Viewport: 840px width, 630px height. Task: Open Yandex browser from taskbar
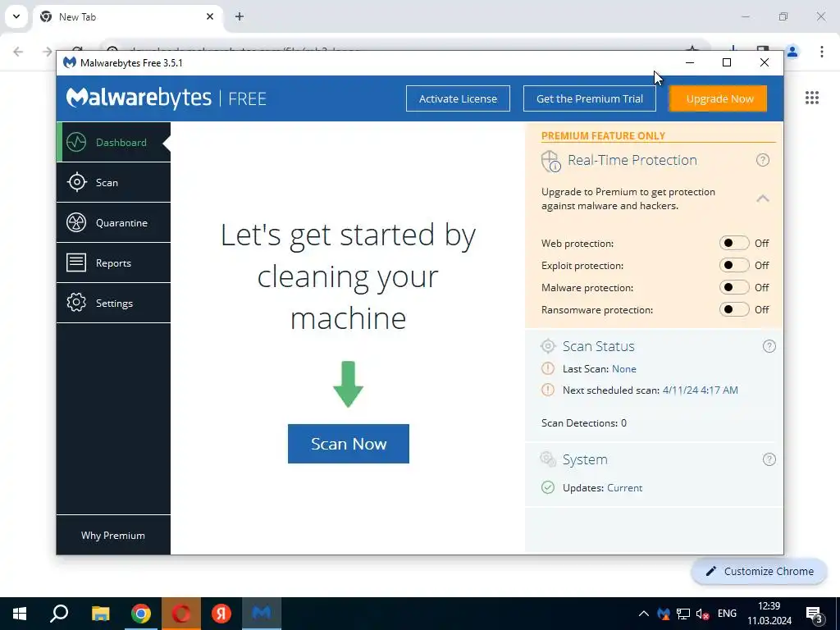tap(221, 614)
